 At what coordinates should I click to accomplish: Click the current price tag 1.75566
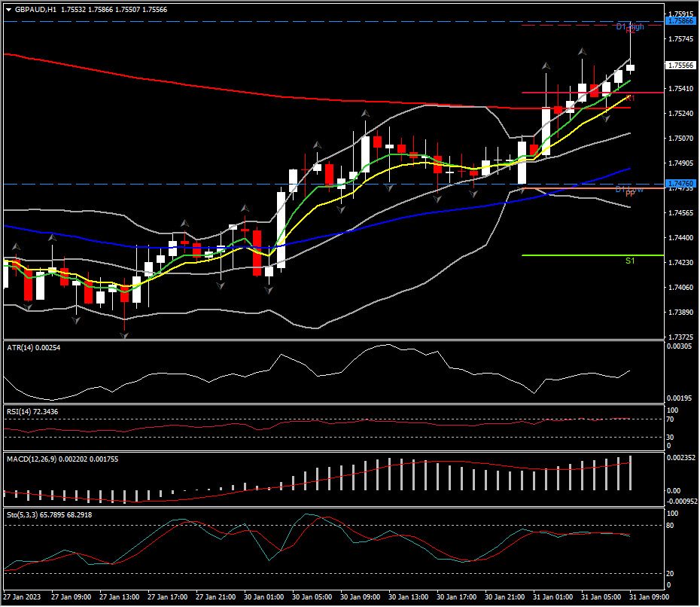click(x=680, y=66)
